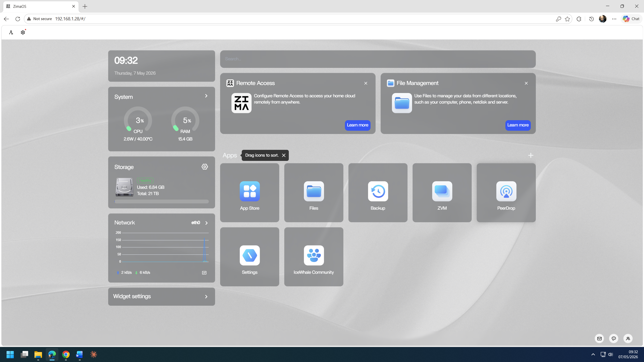Dismiss the File Management card
This screenshot has height=362, width=644.
[x=526, y=83]
